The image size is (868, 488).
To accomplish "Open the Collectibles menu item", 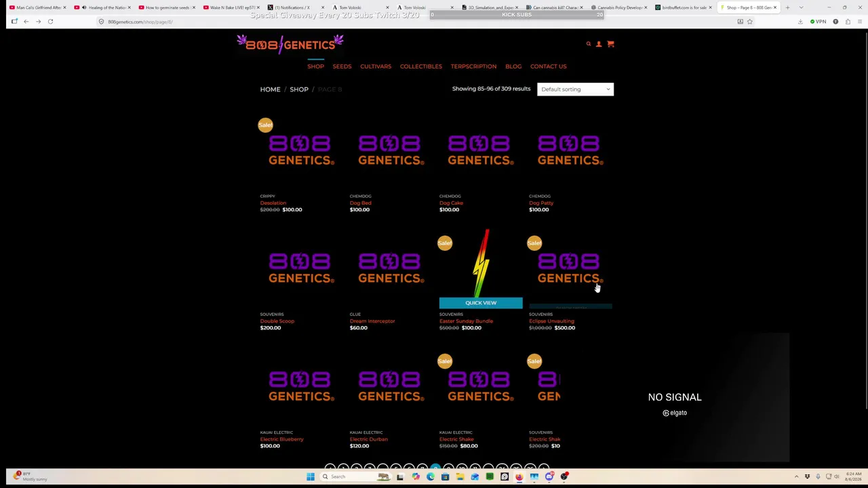I will tap(420, 66).
